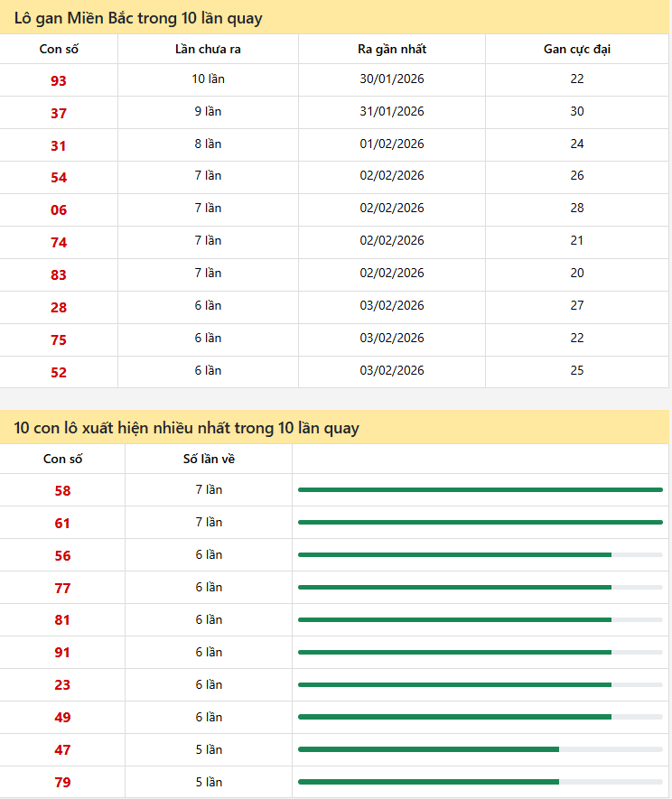Click the number 58 in the most frequent table
The height and width of the screenshot is (799, 672).
(62, 491)
